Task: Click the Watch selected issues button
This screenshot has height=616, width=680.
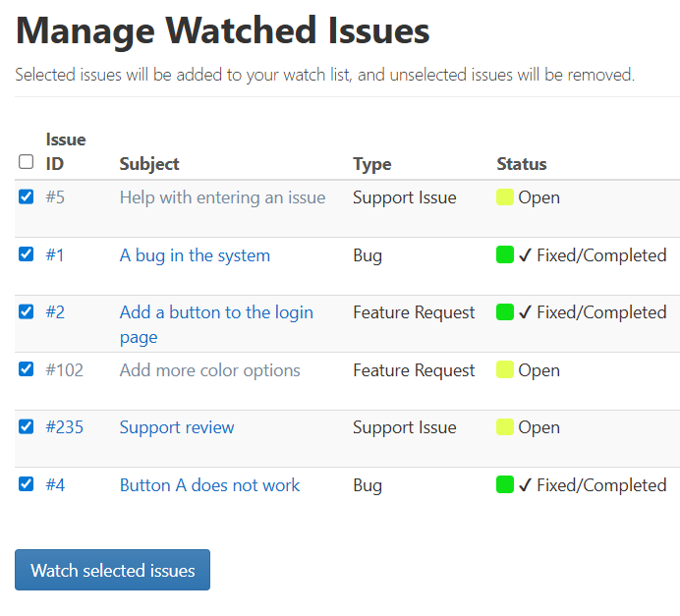Action: pyautogui.click(x=112, y=570)
